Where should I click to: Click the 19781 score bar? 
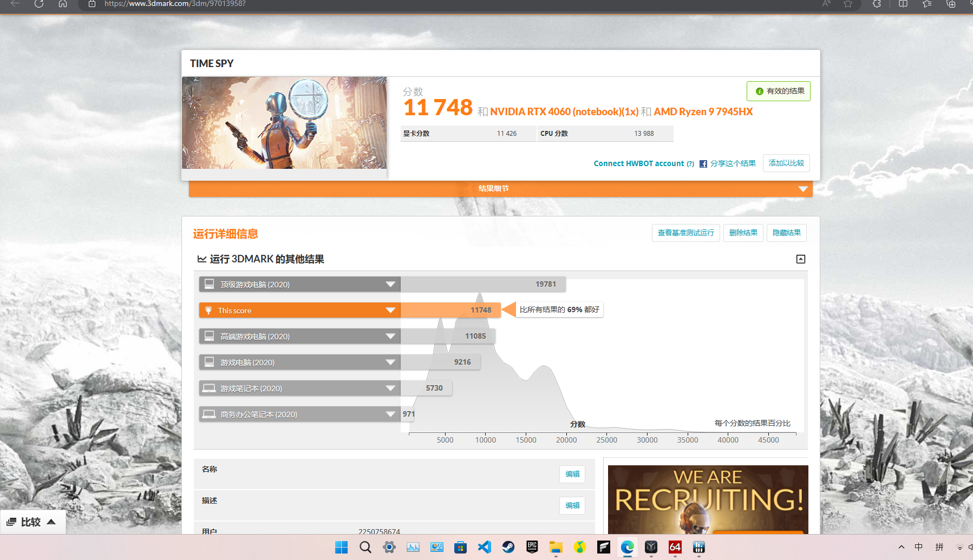(x=483, y=284)
